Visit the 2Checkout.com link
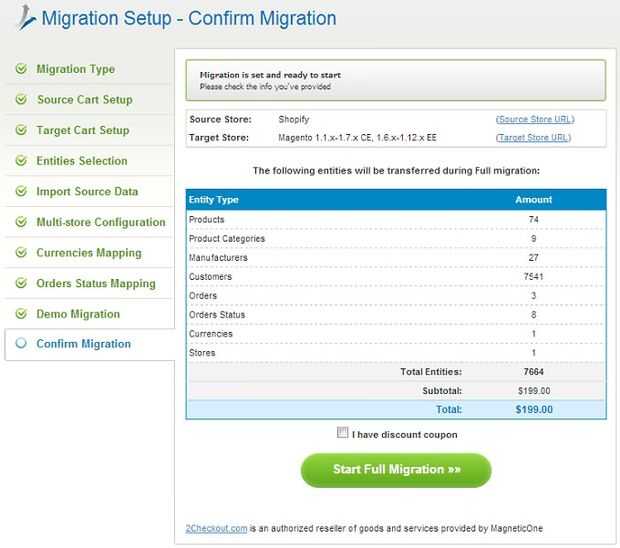The height and width of the screenshot is (548, 620). (216, 528)
